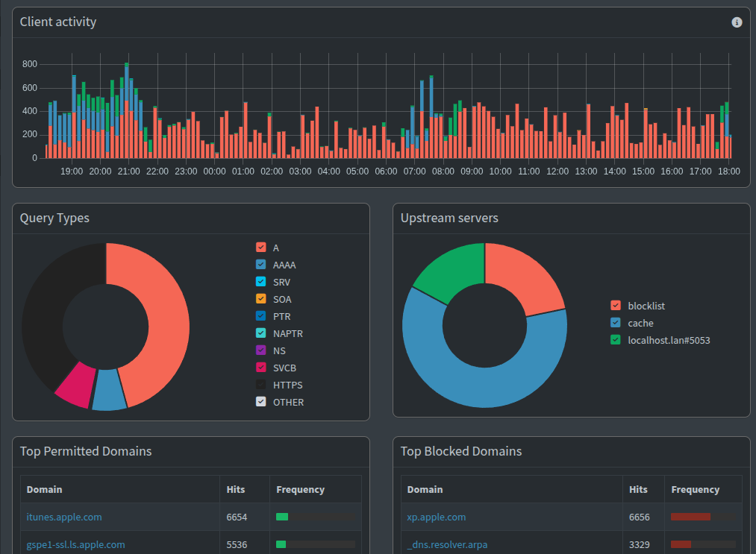Image resolution: width=756 pixels, height=554 pixels.
Task: Hide blocklist in Upstream servers legend
Action: 616,306
